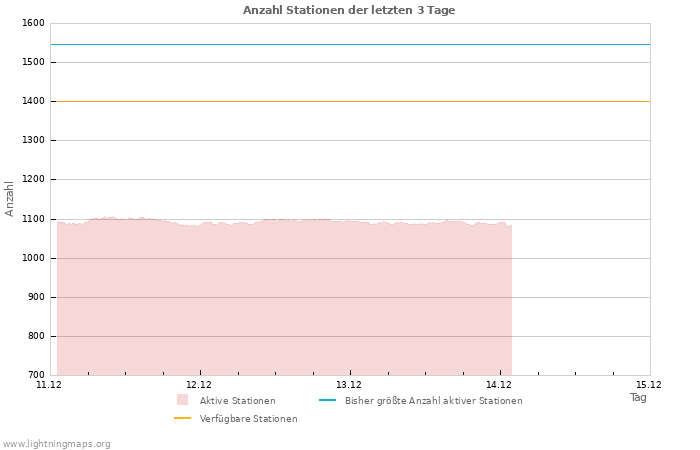700x450 pixels.
Task: Click the 15.12 date tick label
Action: pyautogui.click(x=649, y=384)
